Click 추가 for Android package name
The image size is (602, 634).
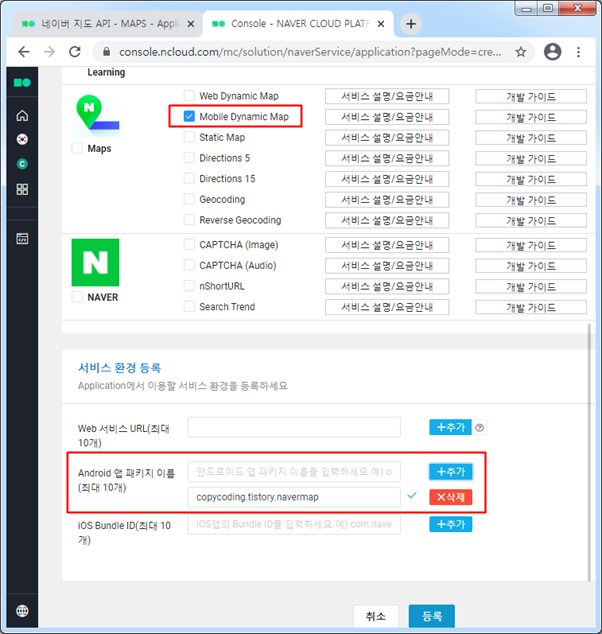click(450, 472)
